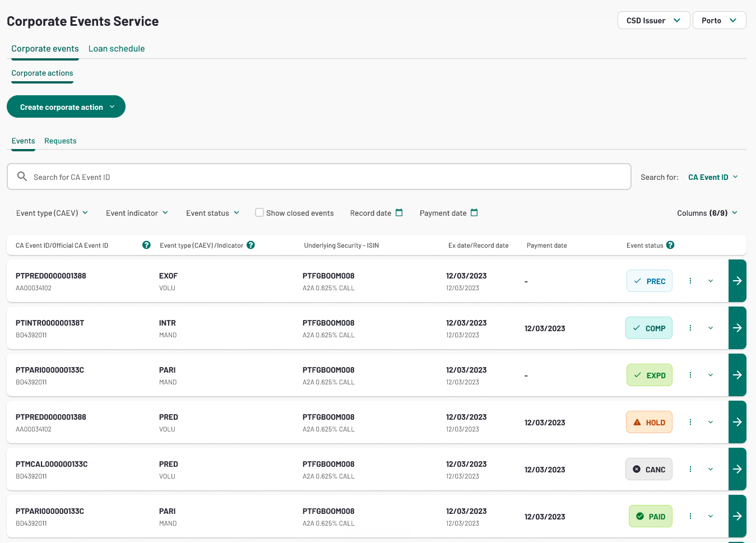Image resolution: width=756 pixels, height=543 pixels.
Task: Click the orange HOLD status badge
Action: tap(649, 422)
